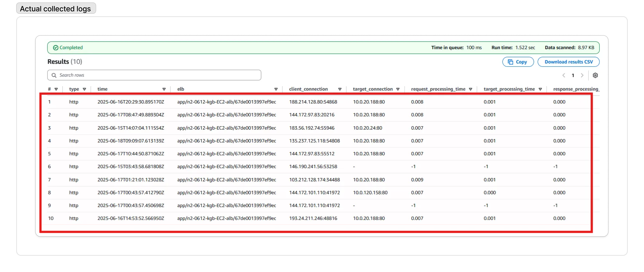Select client cell 103.212.128.174:34488
This screenshot has height=272, width=644.
(315, 180)
